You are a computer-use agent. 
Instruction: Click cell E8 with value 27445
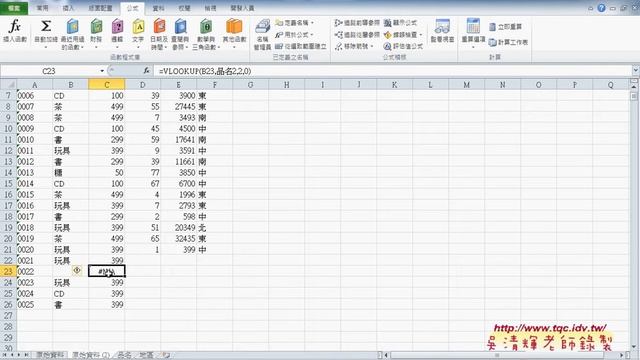coord(178,107)
